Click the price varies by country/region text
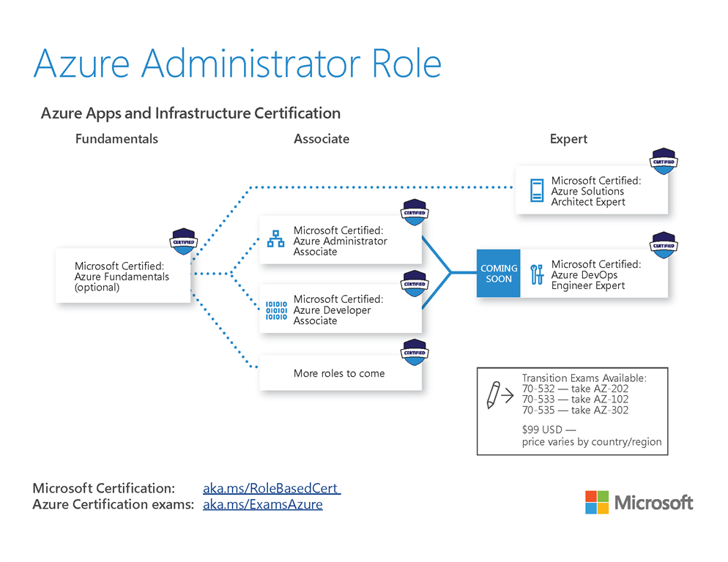 592,442
